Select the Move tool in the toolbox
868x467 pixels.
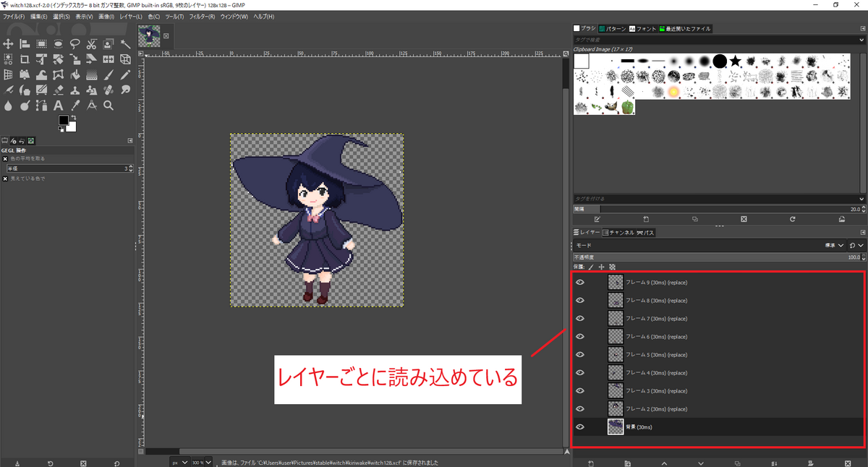(8, 43)
